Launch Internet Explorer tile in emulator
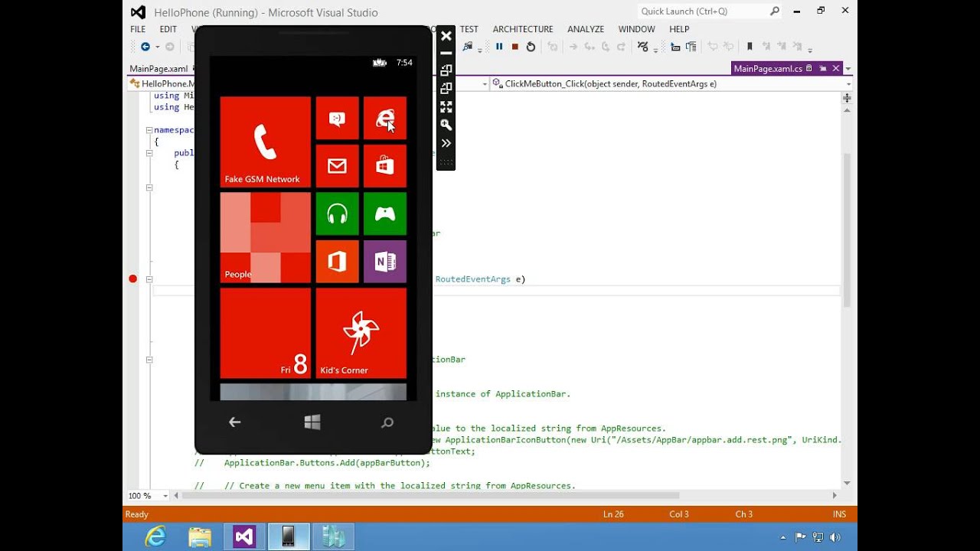Screen dimensions: 980x551 [x=384, y=118]
